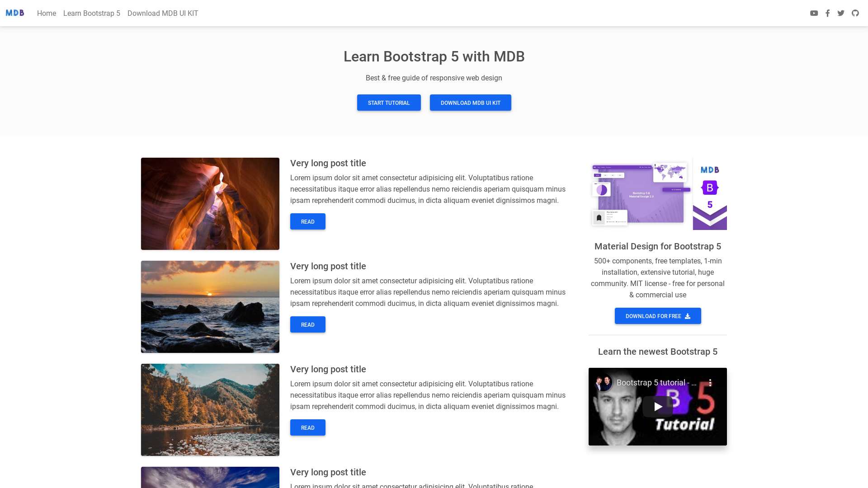
Task: Open the canyon photo thumbnail
Action: tap(210, 204)
